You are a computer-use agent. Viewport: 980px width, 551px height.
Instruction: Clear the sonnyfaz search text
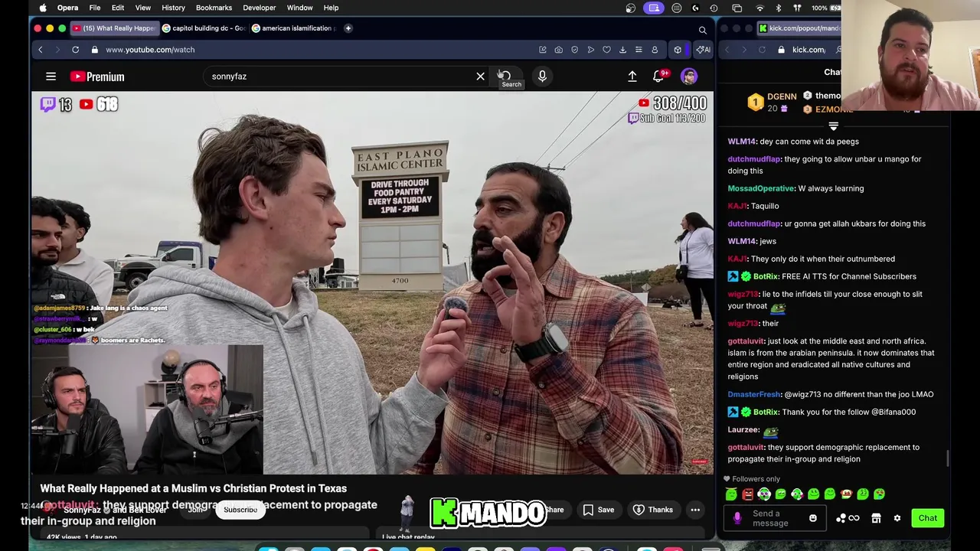click(480, 77)
